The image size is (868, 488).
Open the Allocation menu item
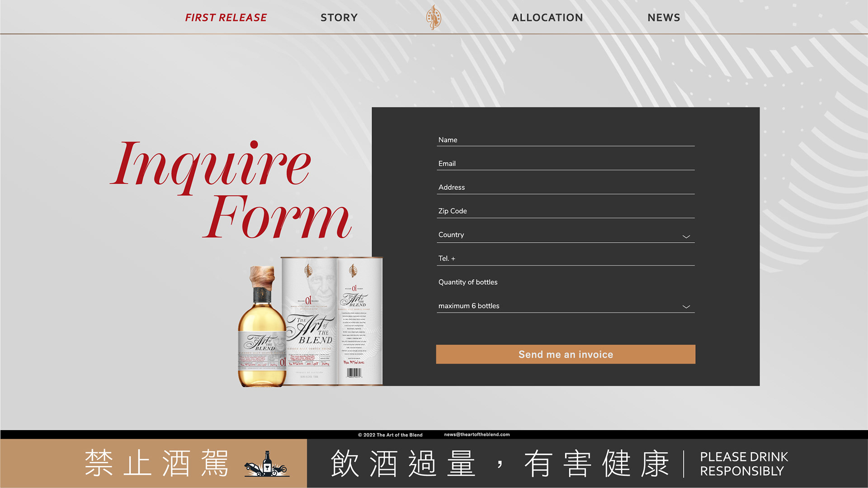(547, 18)
